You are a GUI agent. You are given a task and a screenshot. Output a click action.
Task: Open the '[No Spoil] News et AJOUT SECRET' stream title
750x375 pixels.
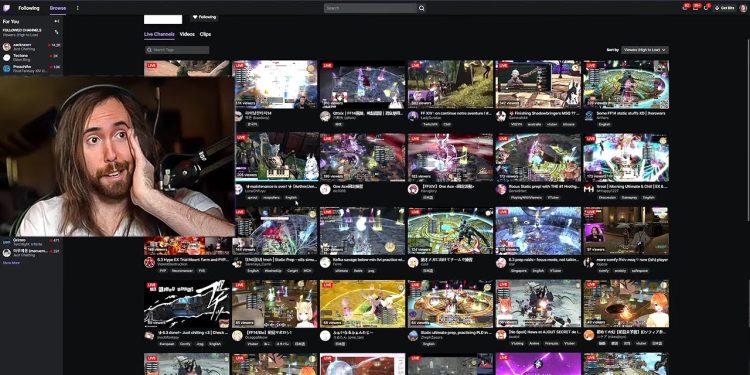pyautogui.click(x=544, y=332)
